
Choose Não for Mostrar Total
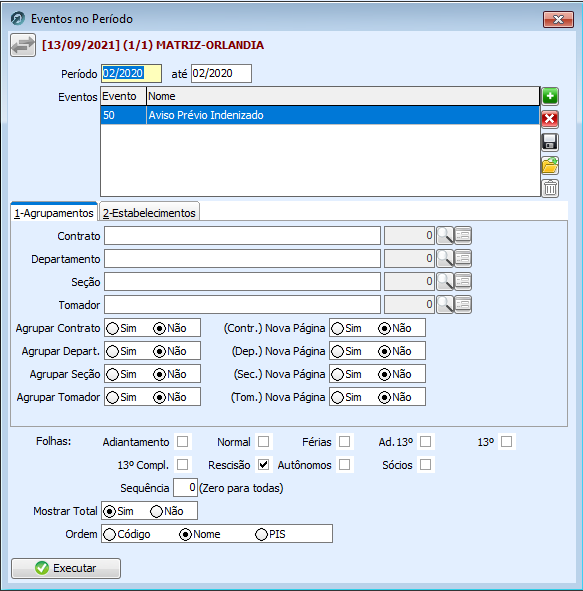coord(156,511)
